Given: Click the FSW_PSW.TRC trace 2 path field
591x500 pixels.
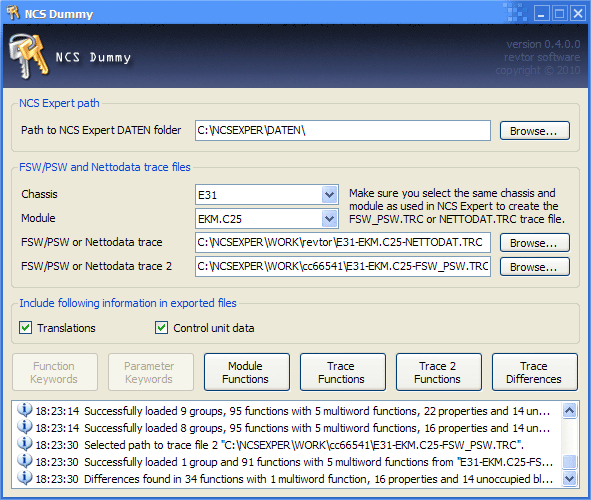Looking at the screenshot, I should 343,266.
